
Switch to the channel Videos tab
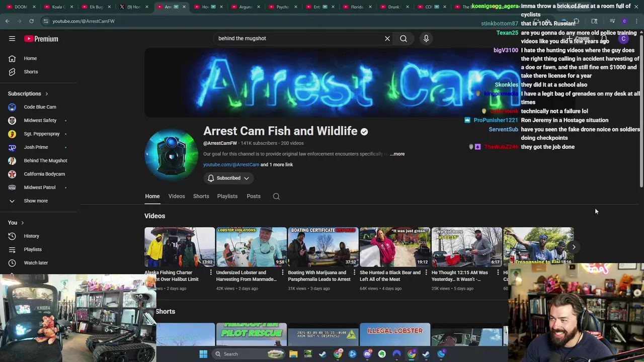[x=177, y=197]
